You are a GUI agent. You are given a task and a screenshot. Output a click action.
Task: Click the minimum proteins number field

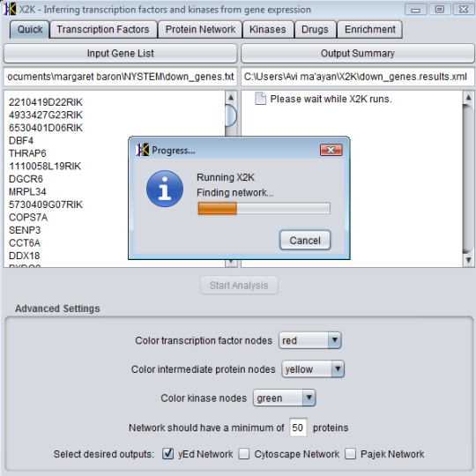click(298, 428)
